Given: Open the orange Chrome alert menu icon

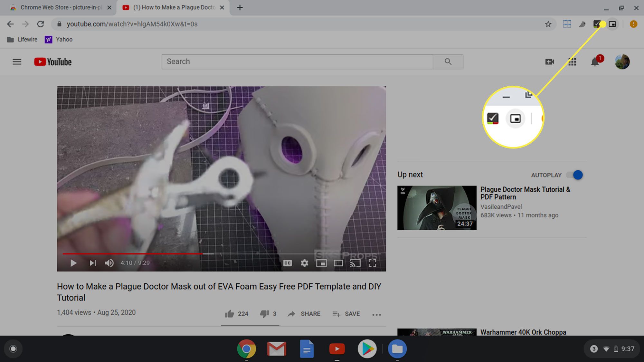Looking at the screenshot, I should click(x=633, y=24).
